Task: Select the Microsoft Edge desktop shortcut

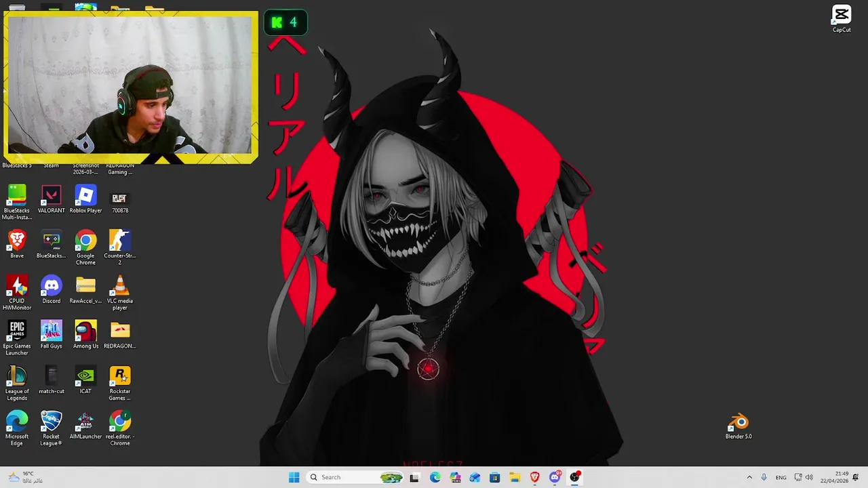Action: pyautogui.click(x=17, y=428)
